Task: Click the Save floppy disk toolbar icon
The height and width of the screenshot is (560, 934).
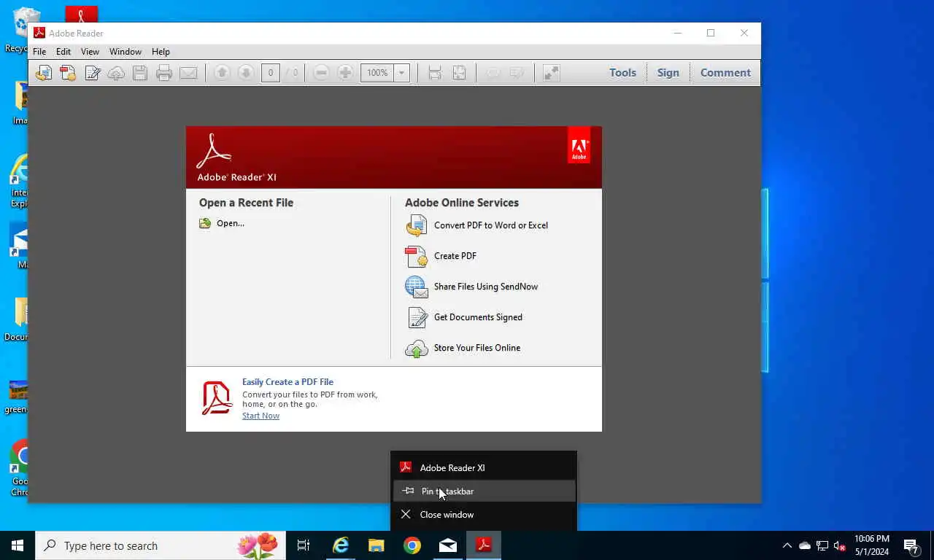Action: pyautogui.click(x=140, y=73)
